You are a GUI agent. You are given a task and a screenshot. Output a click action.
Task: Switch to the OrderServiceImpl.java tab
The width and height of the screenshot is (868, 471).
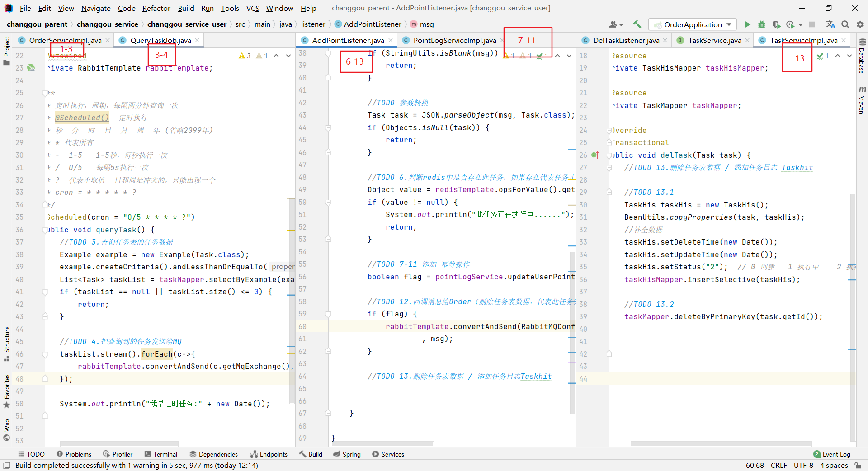[65, 40]
